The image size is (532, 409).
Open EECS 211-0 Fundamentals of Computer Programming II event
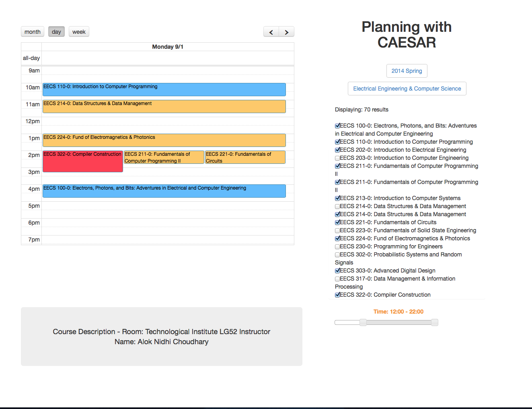click(164, 157)
